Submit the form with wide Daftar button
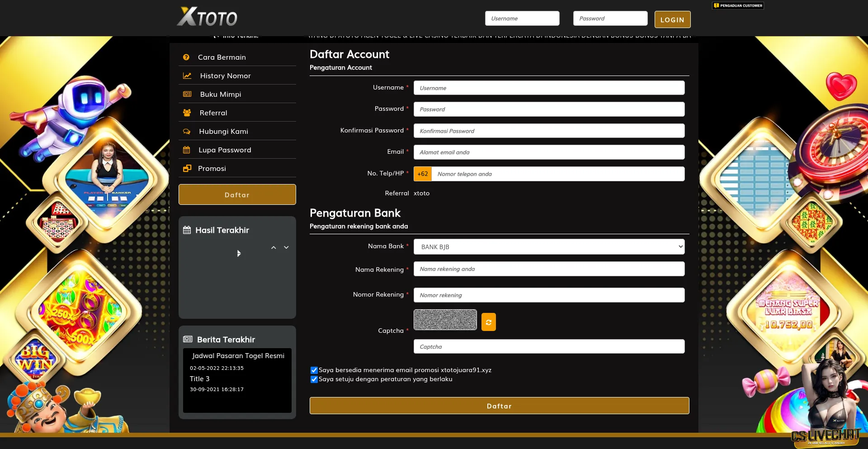 click(499, 406)
